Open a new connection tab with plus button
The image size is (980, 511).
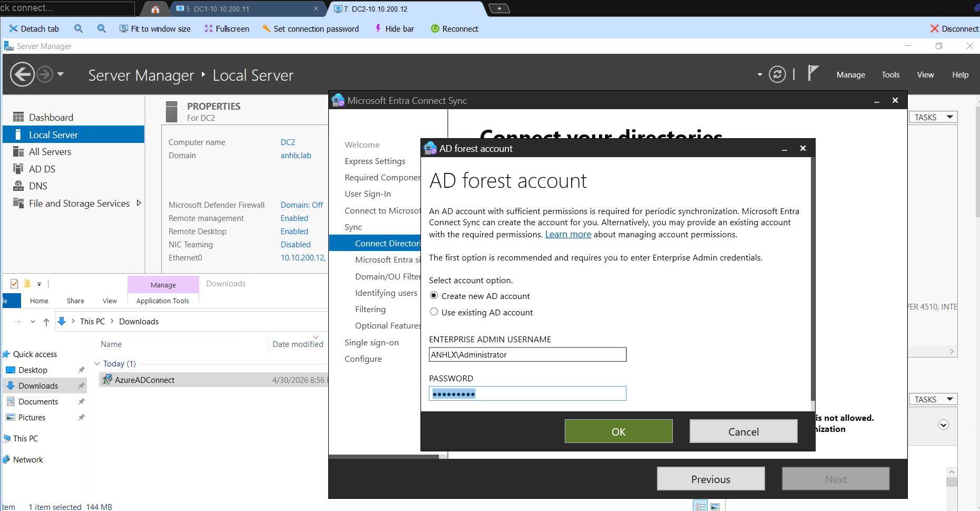(x=499, y=8)
